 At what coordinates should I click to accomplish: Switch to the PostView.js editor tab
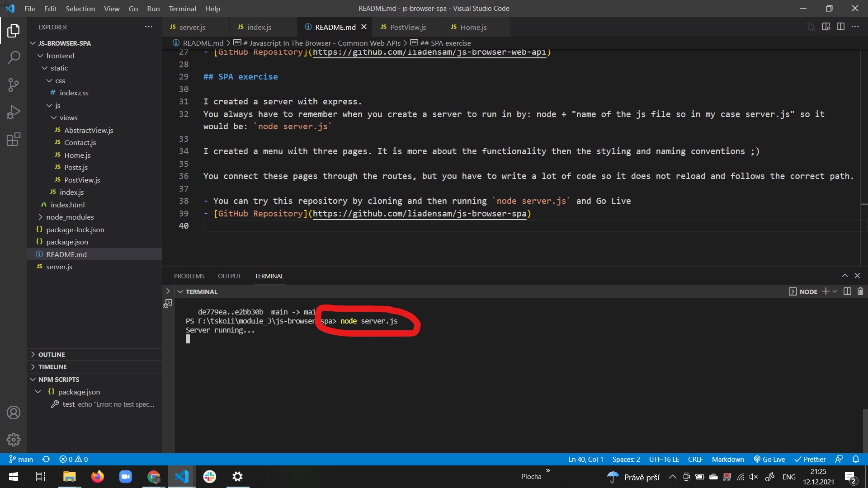pyautogui.click(x=408, y=27)
